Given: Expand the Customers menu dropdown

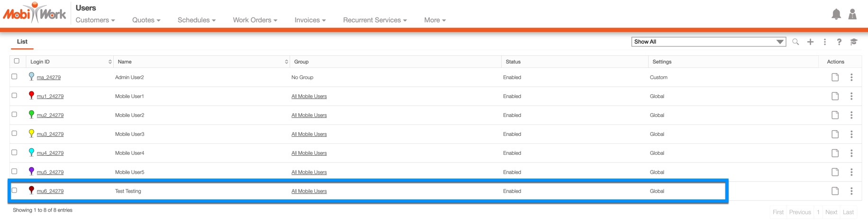Looking at the screenshot, I should point(95,20).
